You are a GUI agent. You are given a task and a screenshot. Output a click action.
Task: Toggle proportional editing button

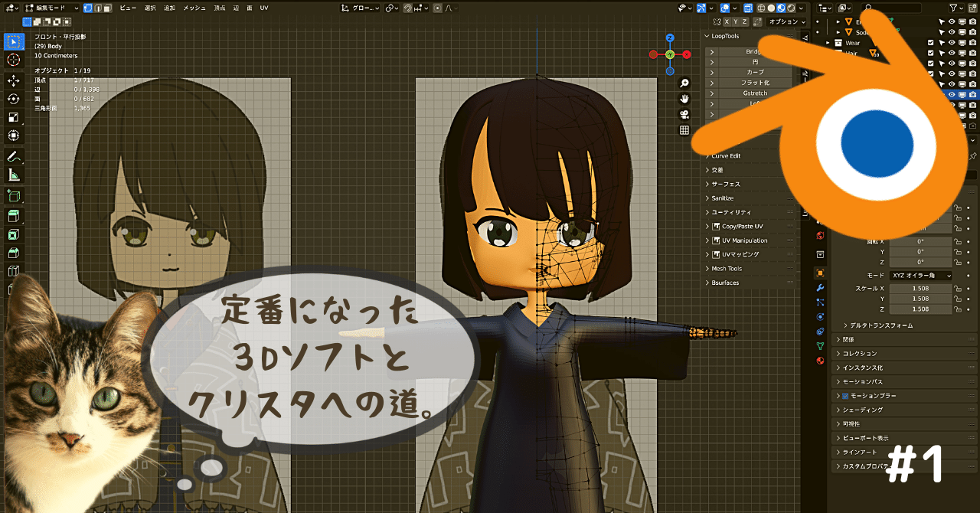(436, 8)
